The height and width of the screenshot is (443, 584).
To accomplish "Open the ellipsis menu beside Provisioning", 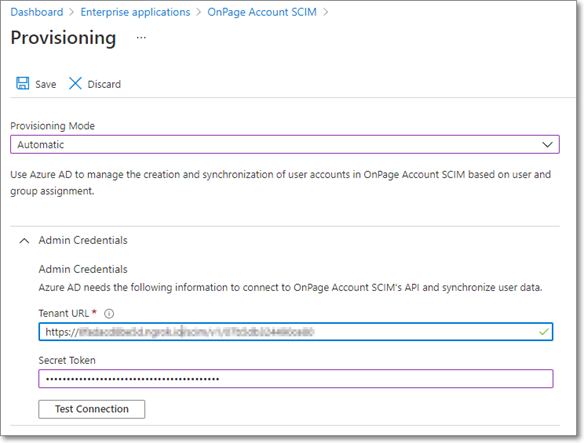I will pyautogui.click(x=141, y=38).
